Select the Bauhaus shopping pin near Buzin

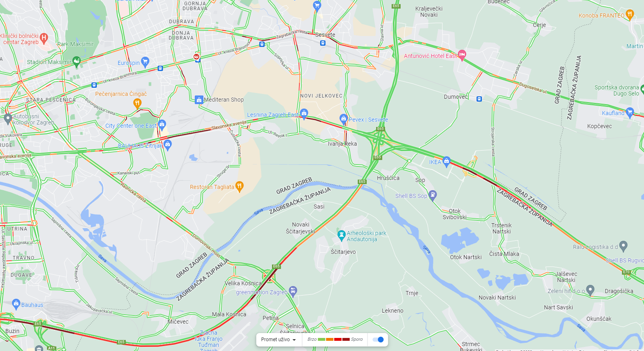(16, 303)
